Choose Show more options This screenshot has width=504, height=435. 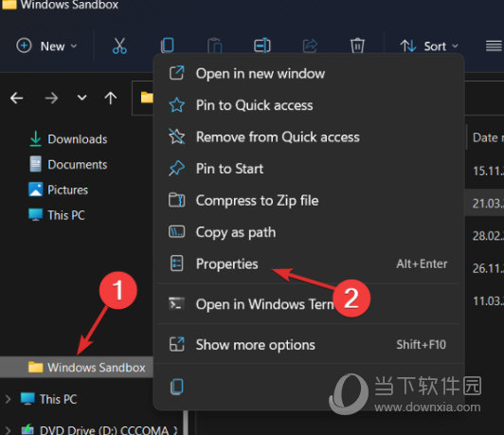309,345
